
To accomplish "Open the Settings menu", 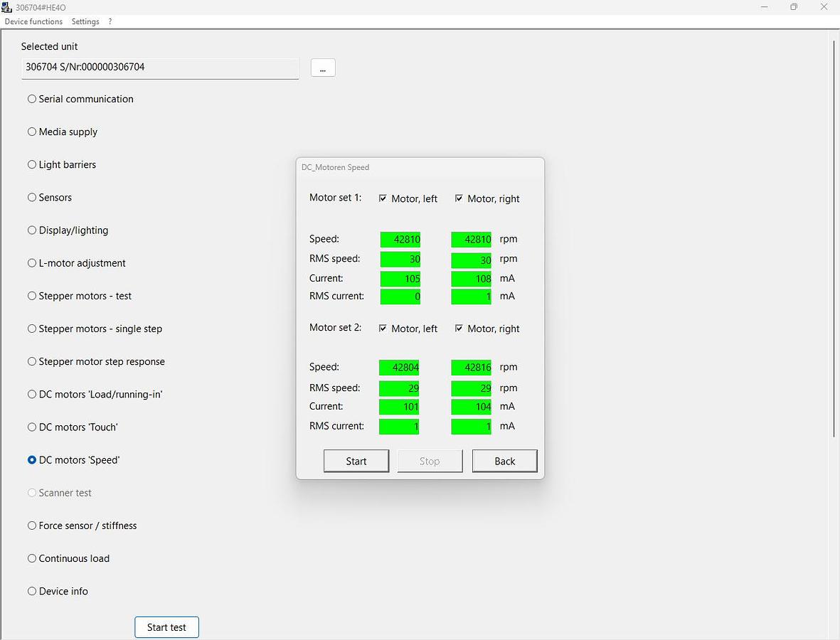I will pyautogui.click(x=85, y=21).
